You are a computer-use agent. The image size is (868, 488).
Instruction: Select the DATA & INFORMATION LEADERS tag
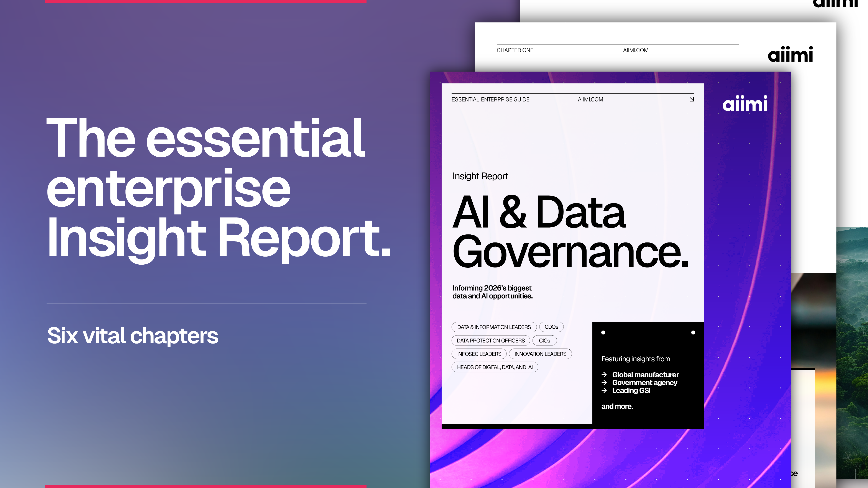coord(494,327)
